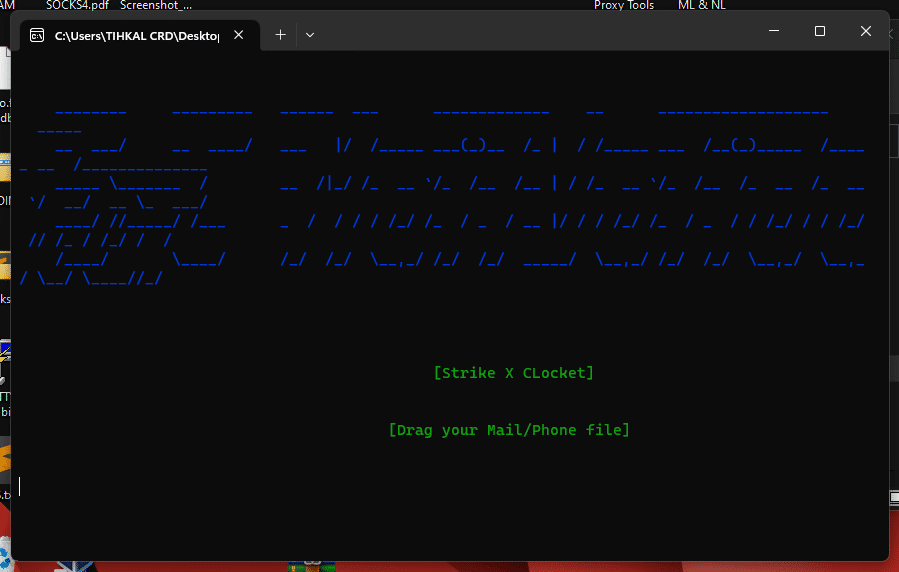The height and width of the screenshot is (572, 899).
Task: Click the blinking cursor input line
Action: 19,486
